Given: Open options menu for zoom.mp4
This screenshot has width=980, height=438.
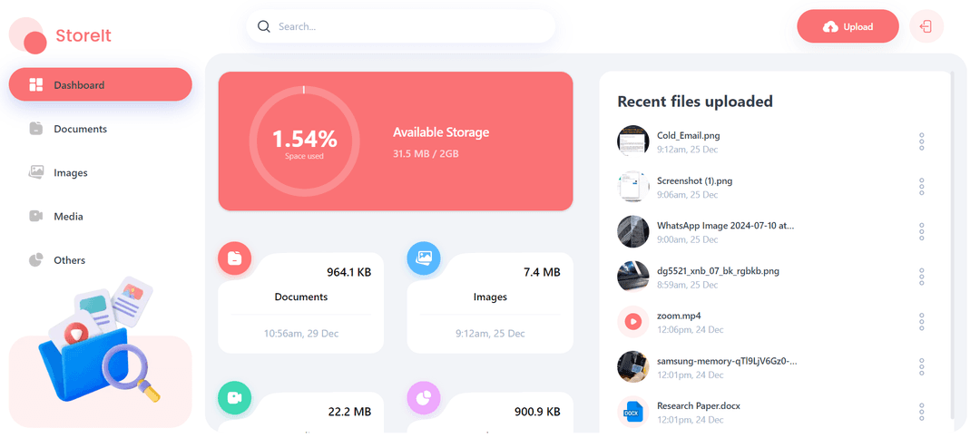Looking at the screenshot, I should point(921,322).
